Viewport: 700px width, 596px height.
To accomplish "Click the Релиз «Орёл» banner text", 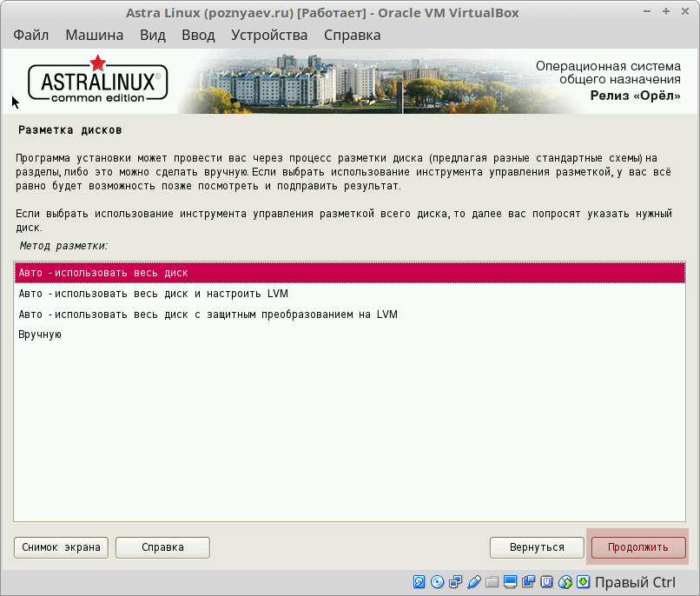I will (x=635, y=96).
